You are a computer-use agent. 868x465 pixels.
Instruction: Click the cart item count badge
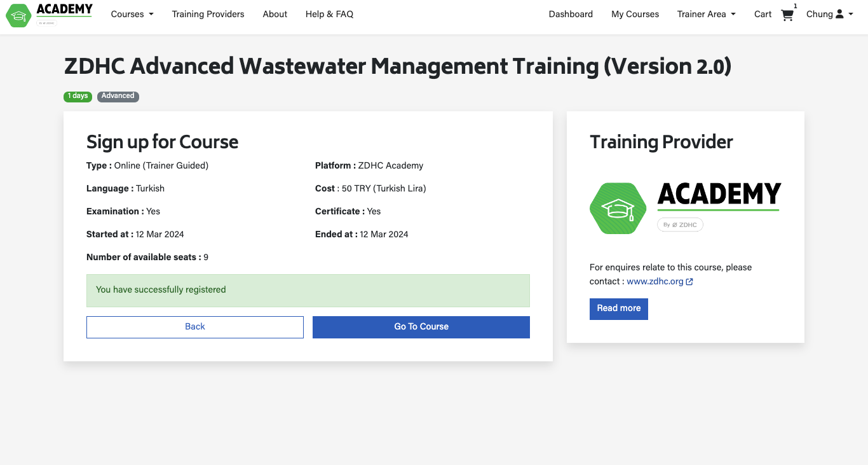(x=795, y=6)
